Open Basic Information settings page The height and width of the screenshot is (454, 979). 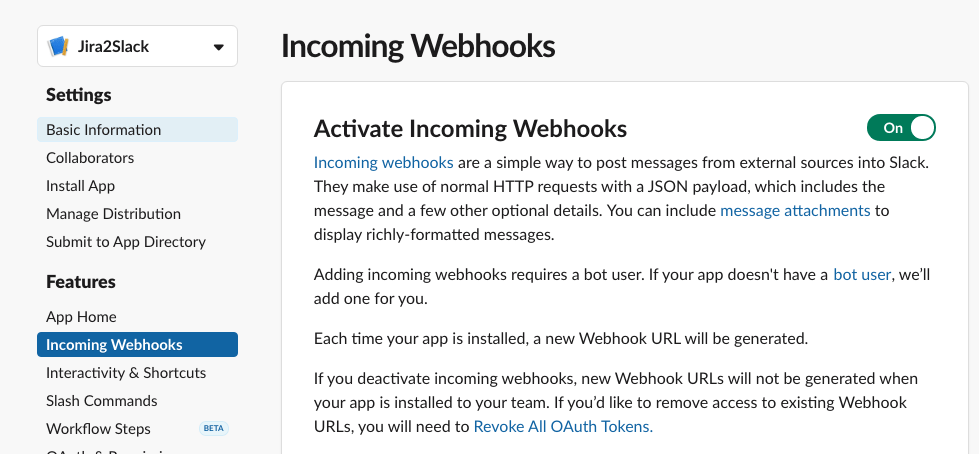pyautogui.click(x=103, y=130)
